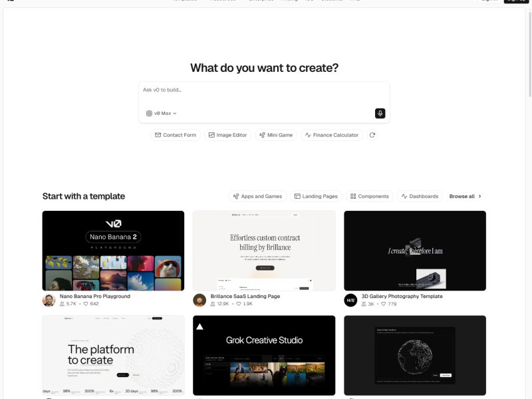Open 'The platform to create' template thumbnail
The image size is (532, 399).
113,355
